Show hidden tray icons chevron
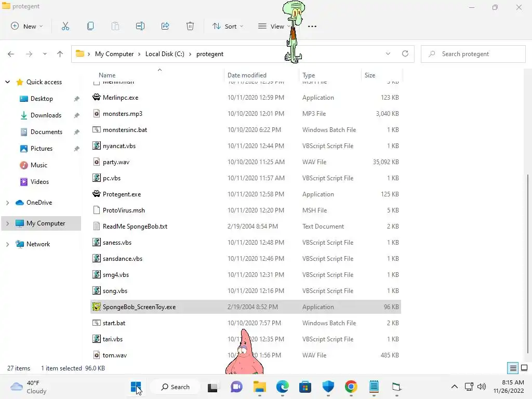Viewport: 532px width, 399px height. [454, 387]
